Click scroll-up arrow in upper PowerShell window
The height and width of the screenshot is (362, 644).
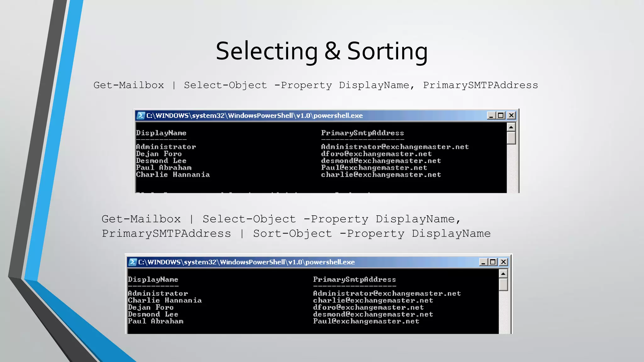(x=511, y=127)
